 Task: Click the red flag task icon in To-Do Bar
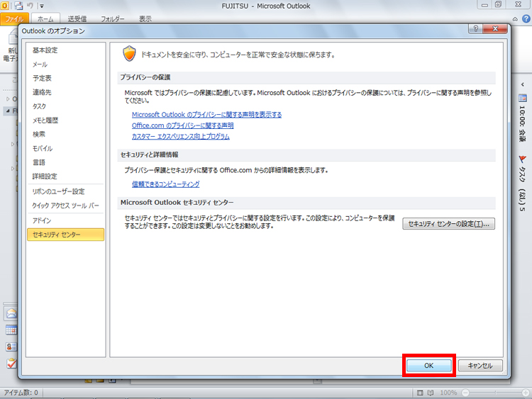(x=522, y=159)
